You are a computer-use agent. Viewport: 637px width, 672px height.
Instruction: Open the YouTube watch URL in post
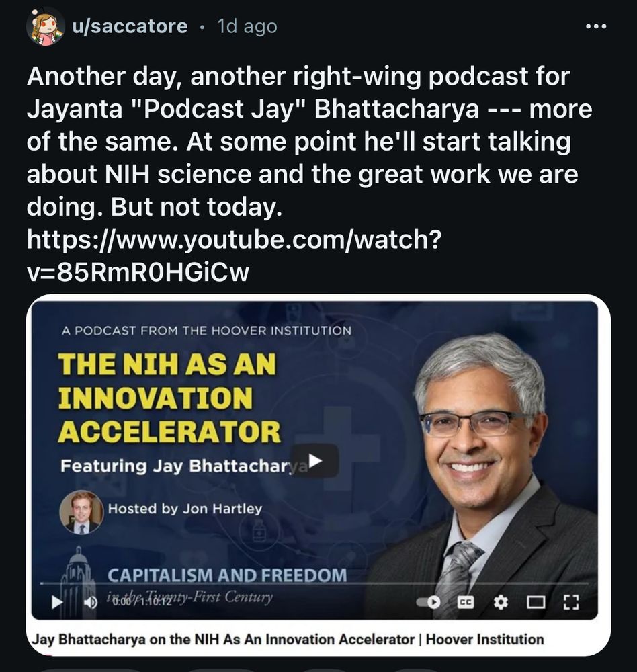coord(234,255)
